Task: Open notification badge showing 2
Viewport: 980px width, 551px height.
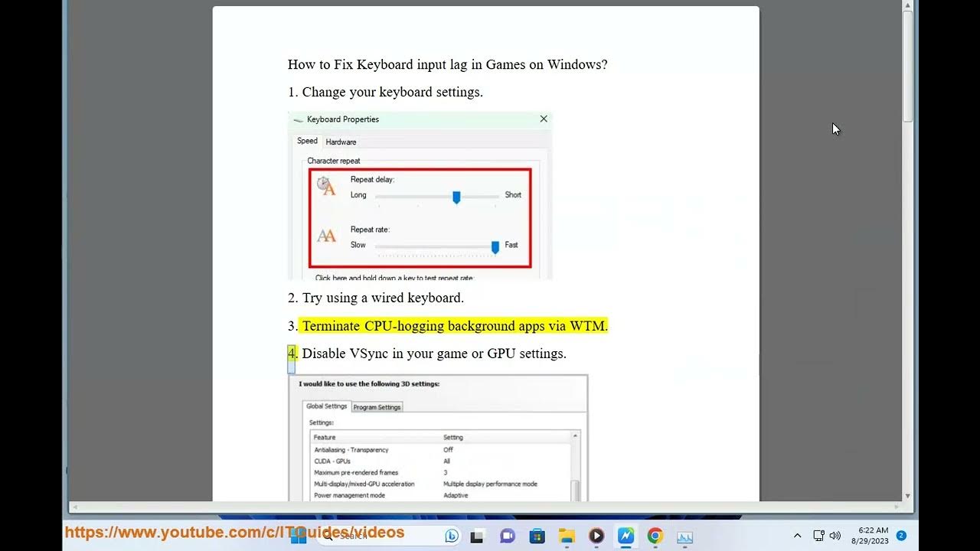Action: point(901,536)
